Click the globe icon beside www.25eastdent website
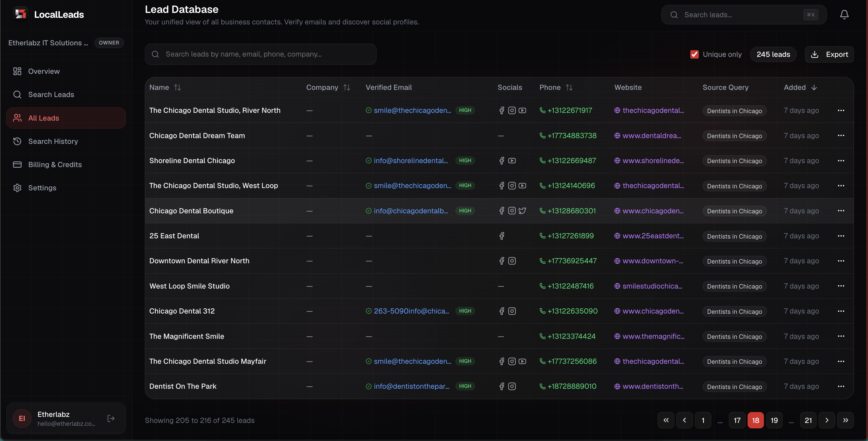This screenshot has width=868, height=441. point(617,236)
